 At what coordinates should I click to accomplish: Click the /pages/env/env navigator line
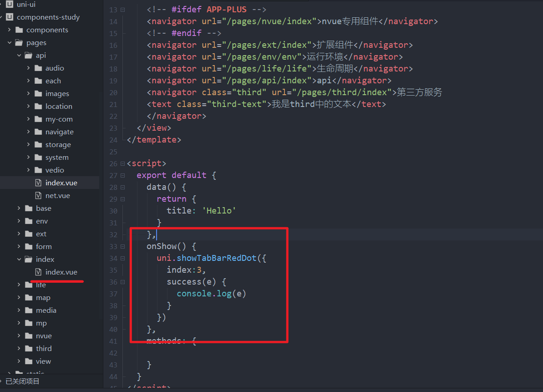coord(274,57)
